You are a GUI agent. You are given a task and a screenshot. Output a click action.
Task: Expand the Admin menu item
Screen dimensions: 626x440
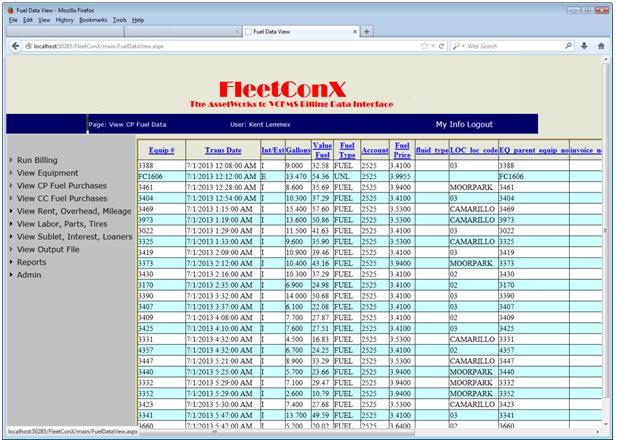[29, 275]
